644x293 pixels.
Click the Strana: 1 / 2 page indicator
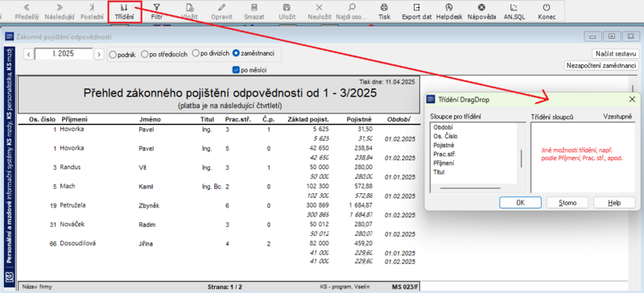point(224,286)
